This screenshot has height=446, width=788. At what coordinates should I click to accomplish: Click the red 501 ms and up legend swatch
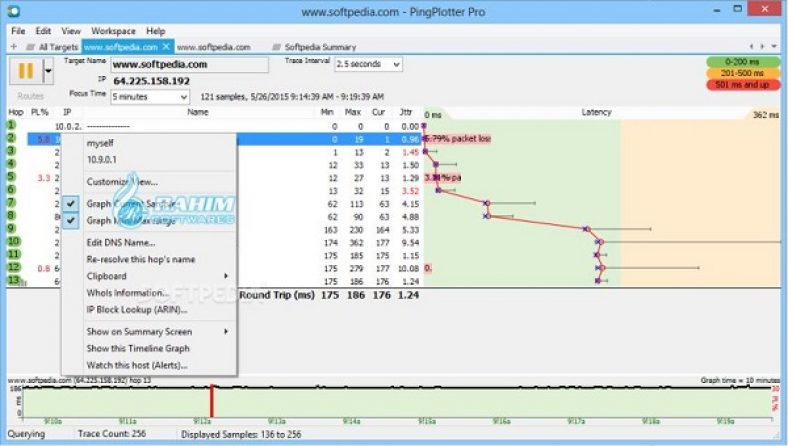click(742, 85)
